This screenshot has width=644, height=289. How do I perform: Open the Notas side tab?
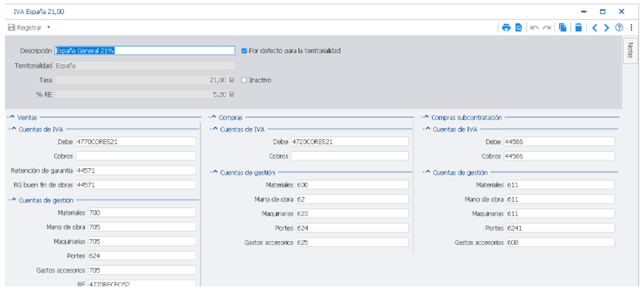point(631,51)
